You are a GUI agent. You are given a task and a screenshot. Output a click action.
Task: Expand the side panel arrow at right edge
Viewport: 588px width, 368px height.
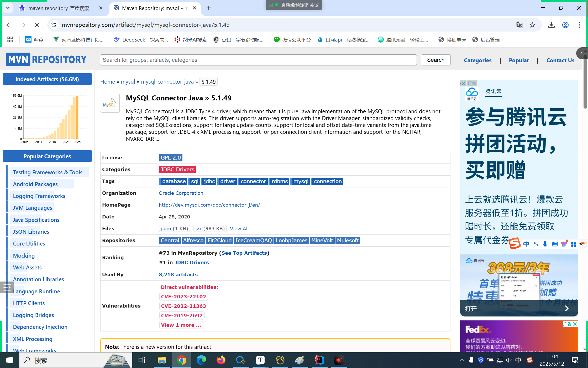(582, 53)
